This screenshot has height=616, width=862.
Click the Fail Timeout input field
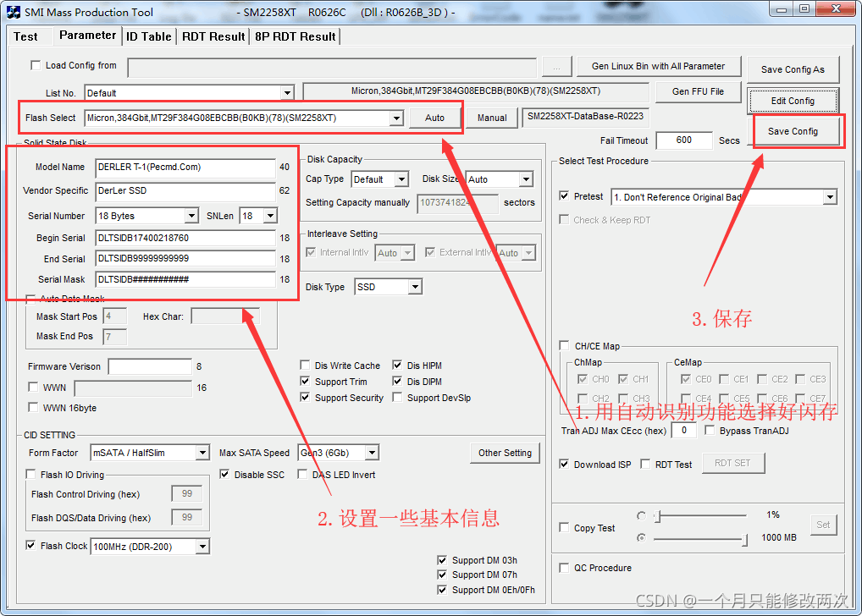click(684, 140)
